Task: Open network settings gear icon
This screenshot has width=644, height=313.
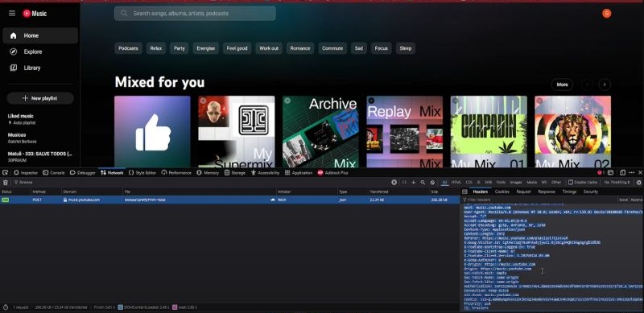Action: click(638, 183)
